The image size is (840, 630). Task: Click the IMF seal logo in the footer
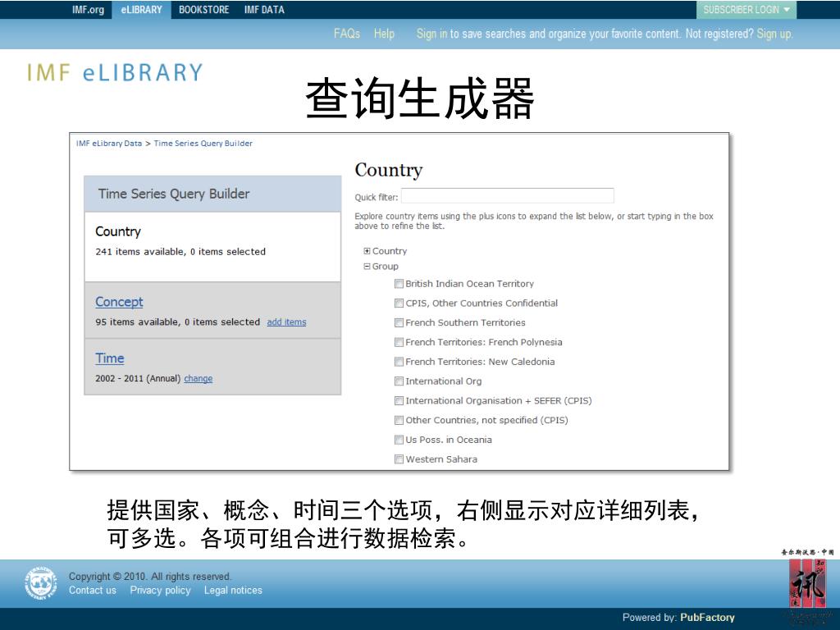41,583
